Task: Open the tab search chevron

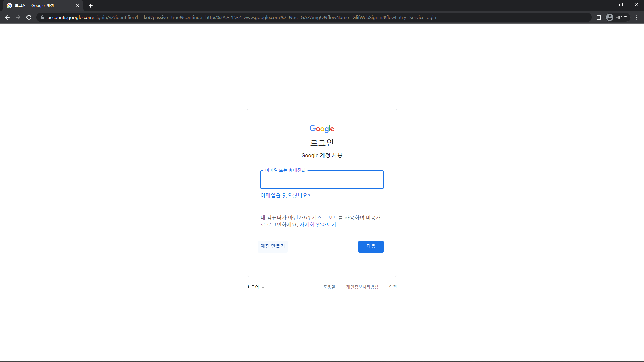Action: [x=590, y=5]
